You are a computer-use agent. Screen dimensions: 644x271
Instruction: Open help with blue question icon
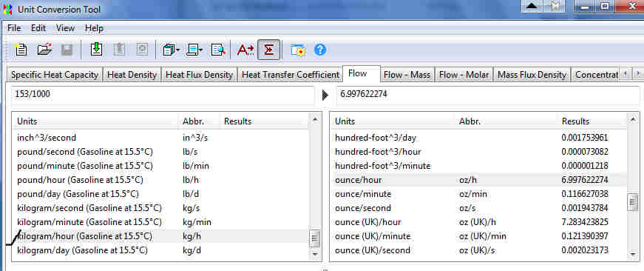pos(320,50)
